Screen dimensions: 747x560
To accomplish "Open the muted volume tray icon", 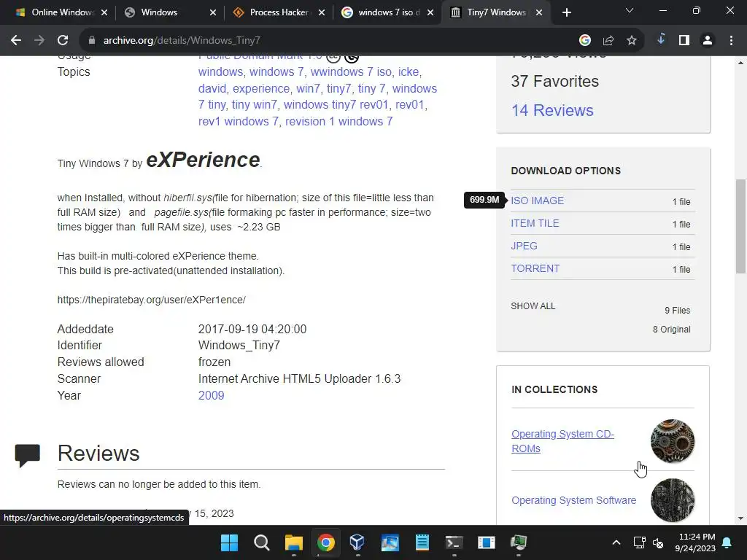I will click(x=658, y=542).
